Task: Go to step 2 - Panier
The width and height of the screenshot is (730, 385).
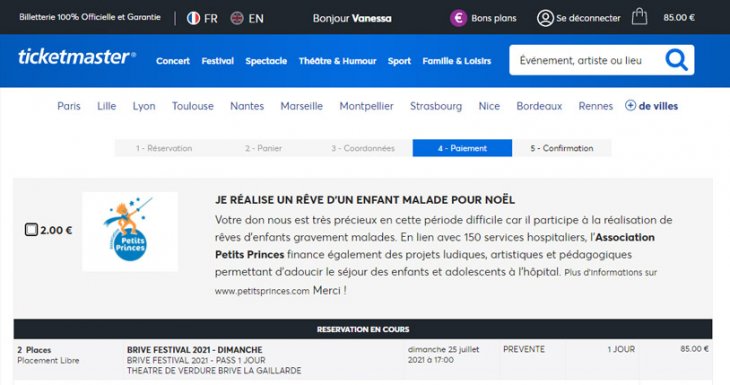Action: tap(264, 148)
